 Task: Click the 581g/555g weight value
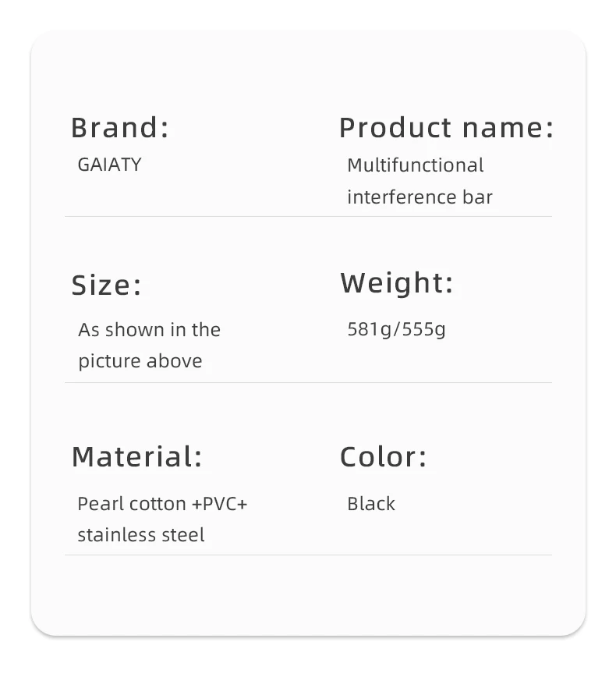point(396,329)
